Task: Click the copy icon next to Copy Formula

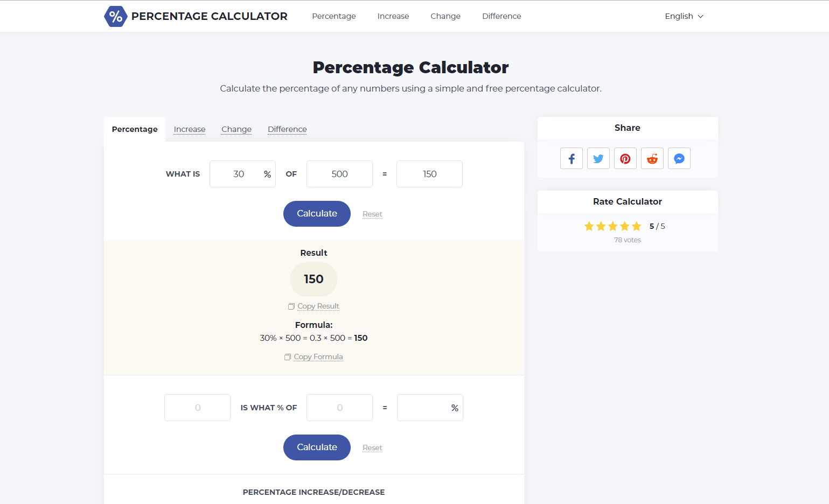Action: (288, 356)
